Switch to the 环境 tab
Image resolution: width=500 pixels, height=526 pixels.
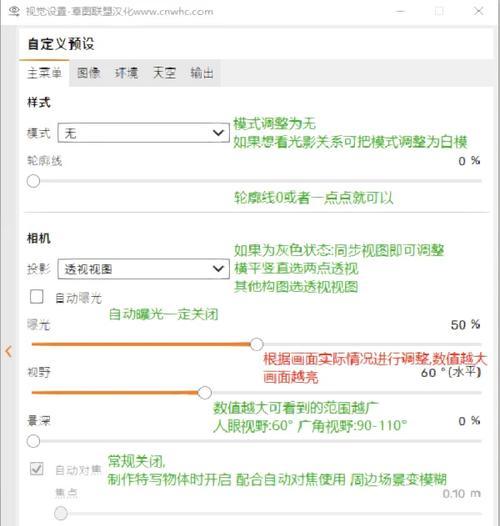click(x=126, y=73)
